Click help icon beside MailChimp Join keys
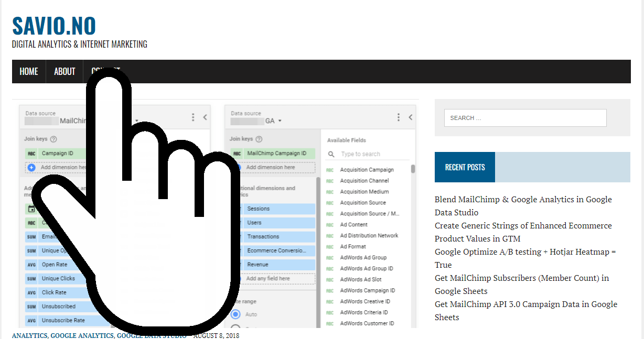The width and height of the screenshot is (644, 339). tap(53, 139)
